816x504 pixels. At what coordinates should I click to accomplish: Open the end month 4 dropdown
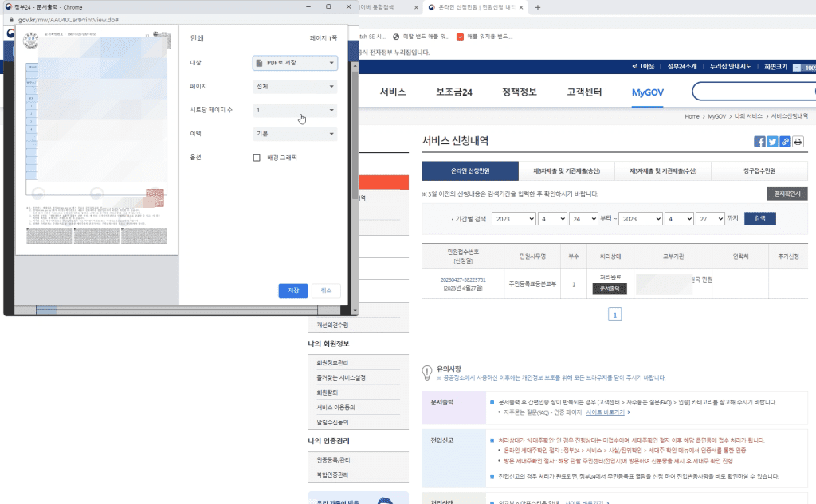(679, 219)
